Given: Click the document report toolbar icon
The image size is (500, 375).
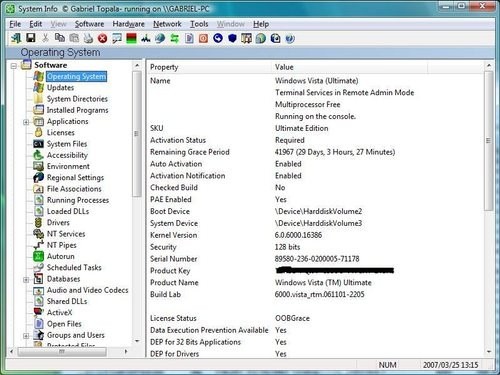Looking at the screenshot, I should click(189, 38).
